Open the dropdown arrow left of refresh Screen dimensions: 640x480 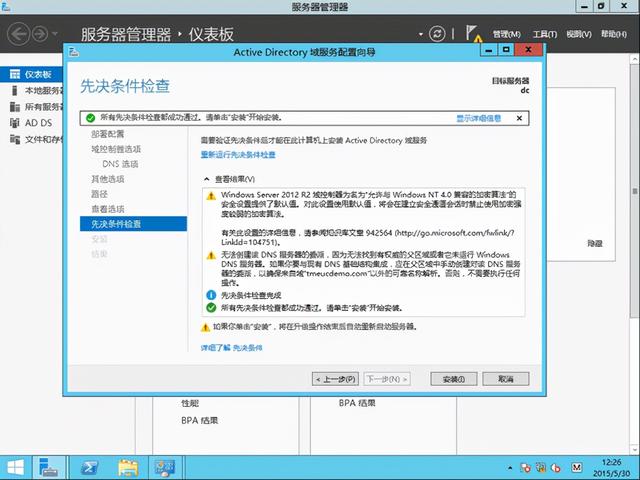coord(421,34)
